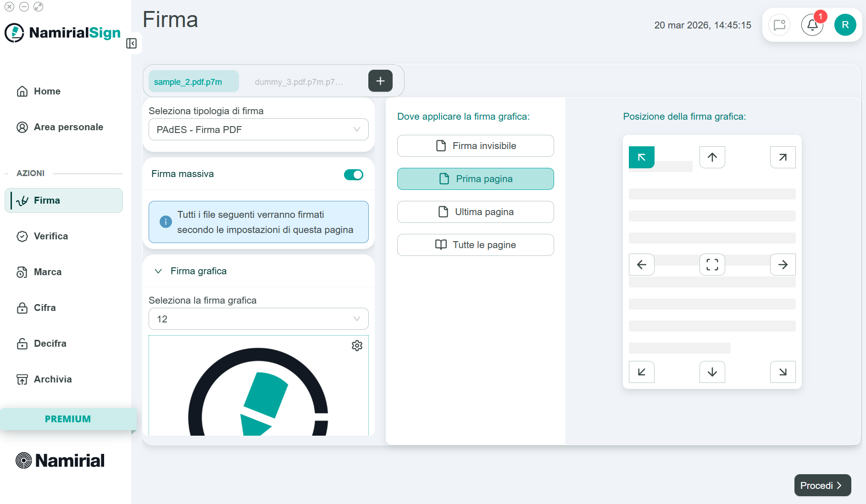Viewport: 866px width, 504px height.
Task: Place signature at top-right corner
Action: point(783,157)
